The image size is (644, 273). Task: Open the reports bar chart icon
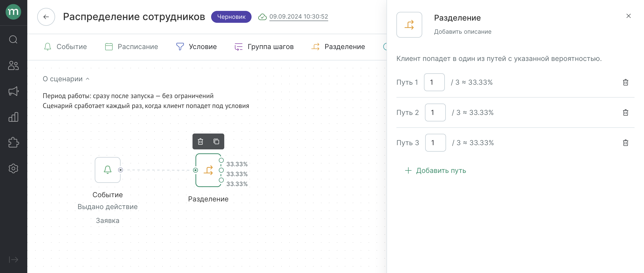13,117
